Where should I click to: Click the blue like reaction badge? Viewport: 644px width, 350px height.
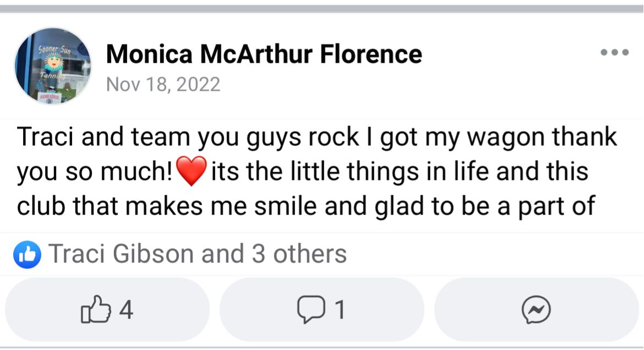[28, 254]
